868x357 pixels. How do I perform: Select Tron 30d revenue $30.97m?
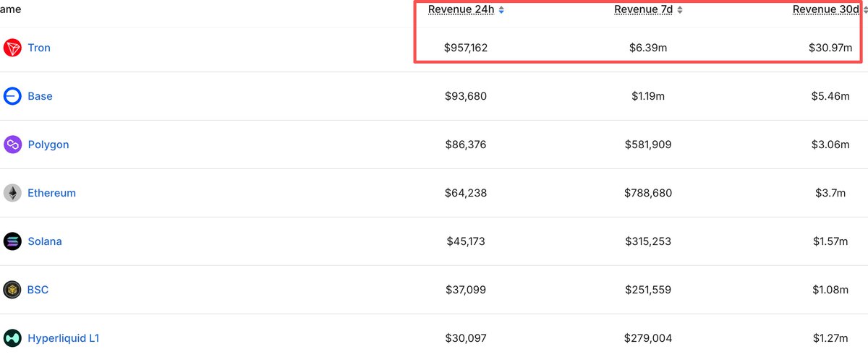coord(830,48)
